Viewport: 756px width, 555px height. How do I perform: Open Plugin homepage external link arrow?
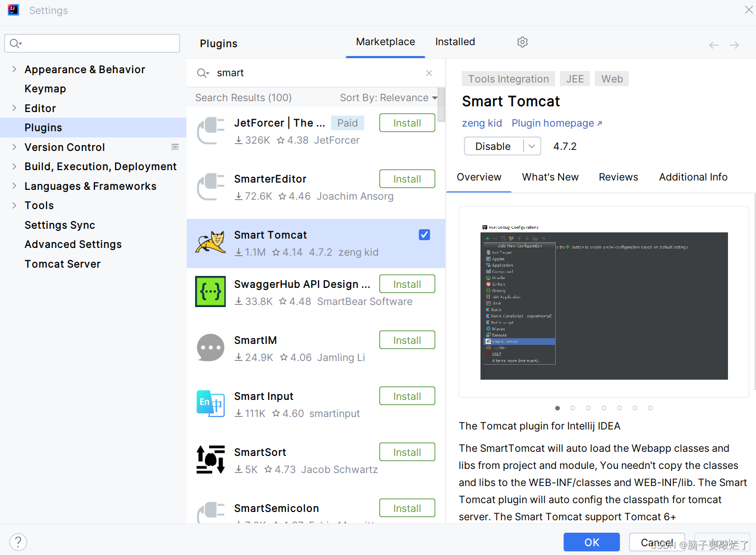point(599,123)
